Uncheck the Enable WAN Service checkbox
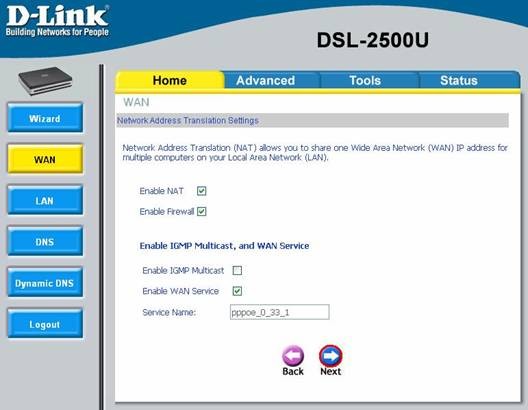Image resolution: width=528 pixels, height=410 pixels. click(x=237, y=291)
